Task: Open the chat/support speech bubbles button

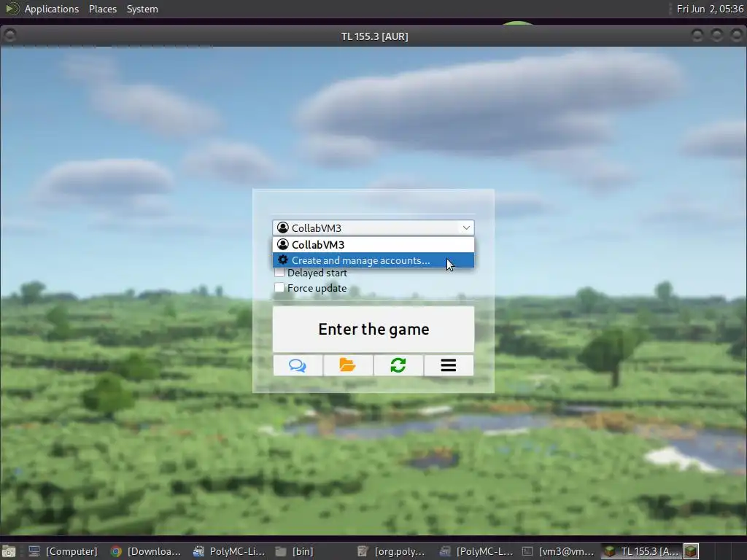Action: pyautogui.click(x=298, y=365)
